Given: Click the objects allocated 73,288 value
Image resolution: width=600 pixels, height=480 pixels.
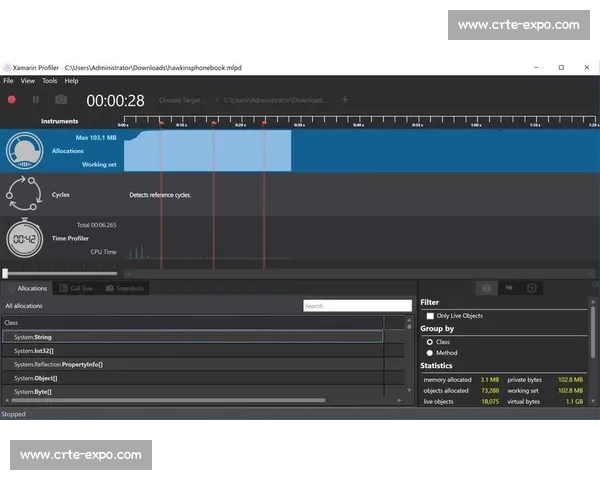Looking at the screenshot, I should (x=490, y=390).
